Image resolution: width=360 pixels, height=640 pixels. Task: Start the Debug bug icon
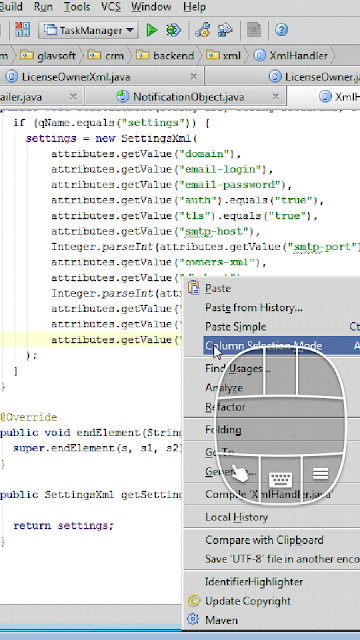click(173, 30)
